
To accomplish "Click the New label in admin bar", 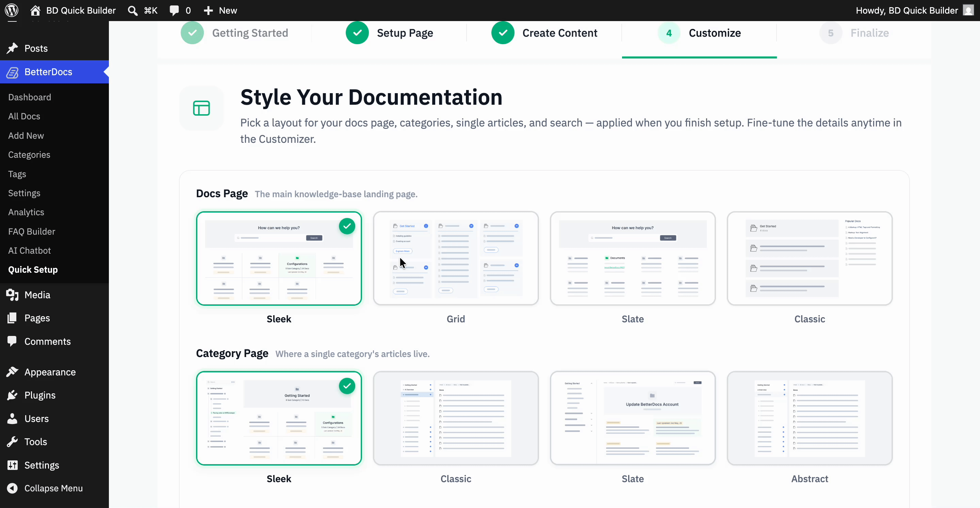I will point(228,11).
